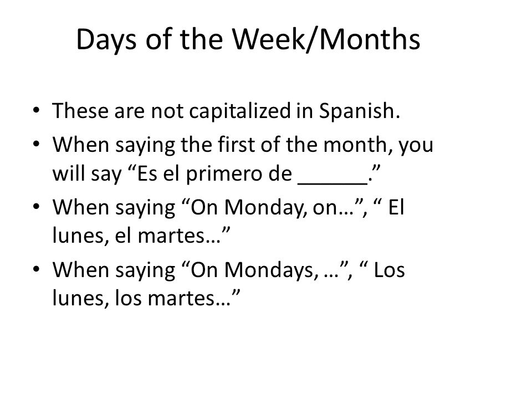Click the bullet marker before "When saying the first"
The image size is (532, 399).
click(x=37, y=144)
